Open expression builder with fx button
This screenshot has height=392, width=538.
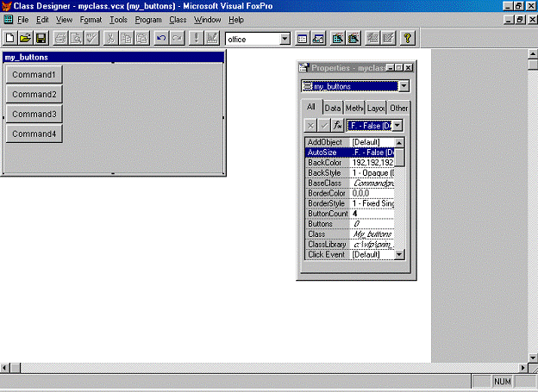[x=339, y=126]
